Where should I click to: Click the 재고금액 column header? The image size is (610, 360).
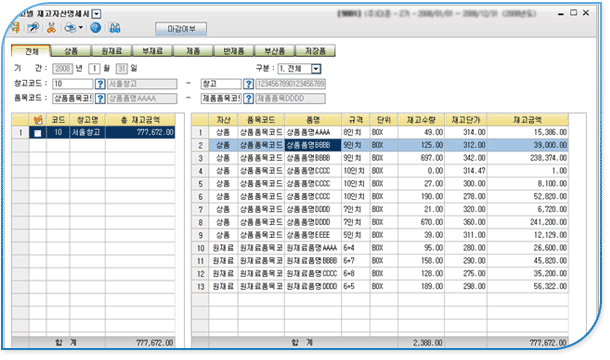click(x=528, y=120)
